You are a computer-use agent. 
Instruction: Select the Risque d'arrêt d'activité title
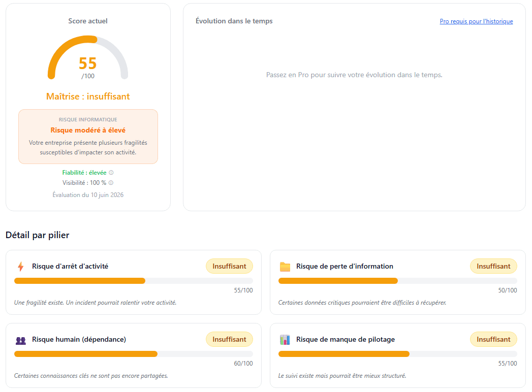pos(70,266)
